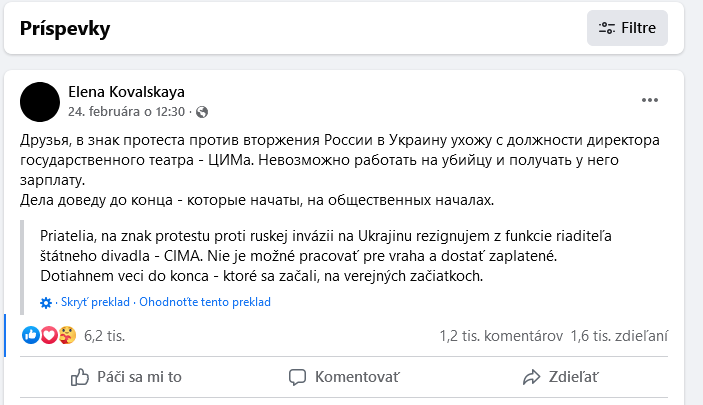Hide translation via Skryť preklad
Image resolution: width=703 pixels, height=405 pixels.
(94, 301)
